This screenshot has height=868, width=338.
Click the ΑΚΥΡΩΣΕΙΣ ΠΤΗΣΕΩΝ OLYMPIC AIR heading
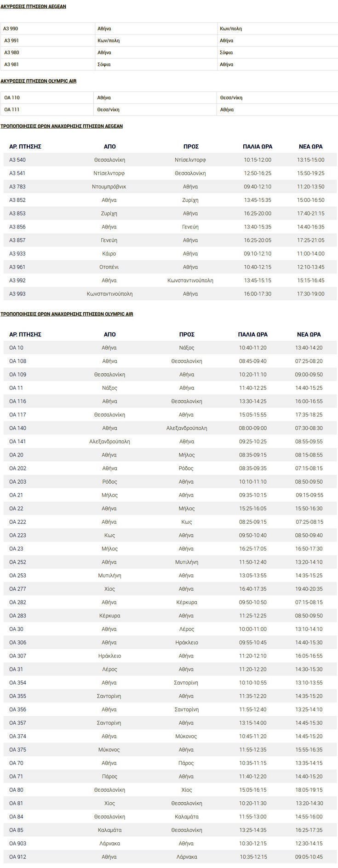click(x=39, y=81)
